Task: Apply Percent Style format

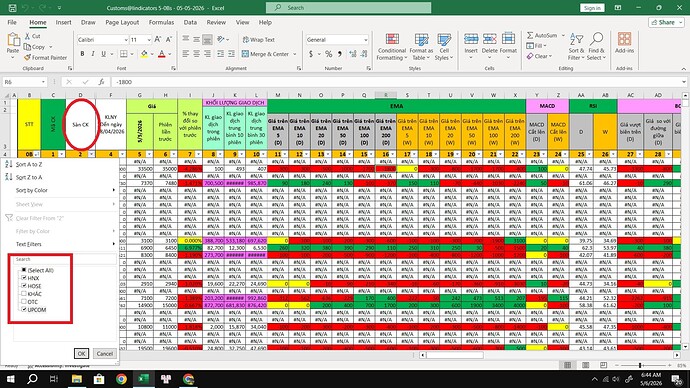Action: pos(328,54)
